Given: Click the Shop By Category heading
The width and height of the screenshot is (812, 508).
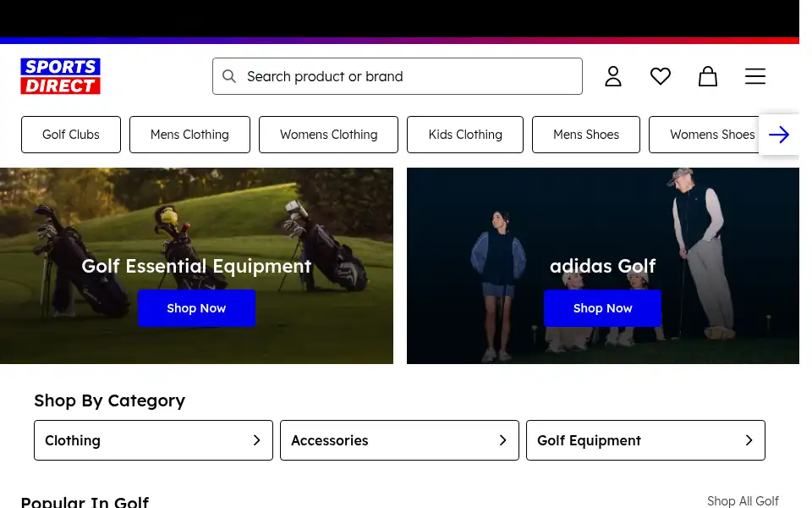Looking at the screenshot, I should 109,400.
